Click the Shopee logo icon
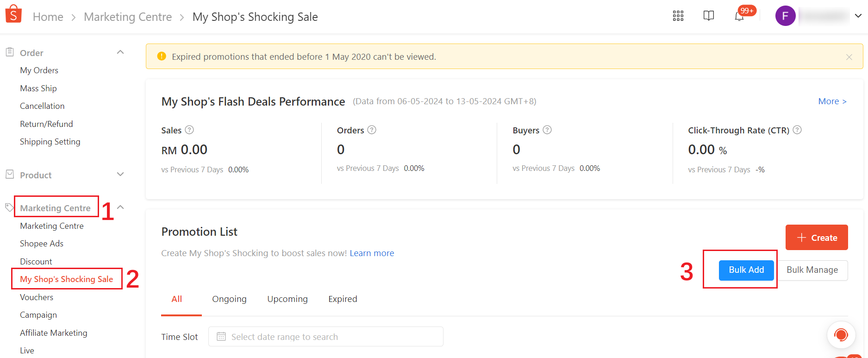The width and height of the screenshot is (868, 358). (13, 14)
